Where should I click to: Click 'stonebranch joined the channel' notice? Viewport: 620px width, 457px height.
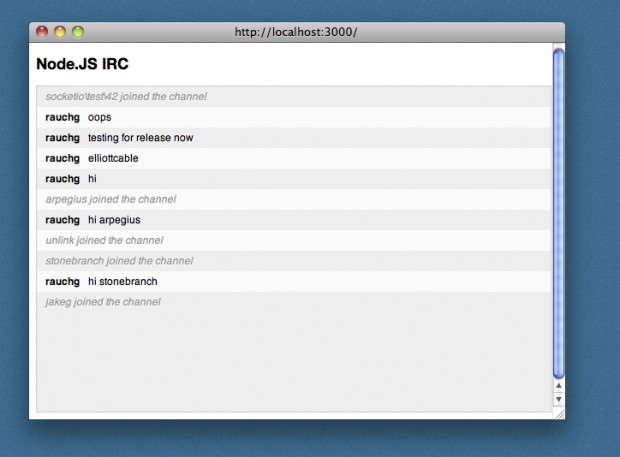point(119,261)
